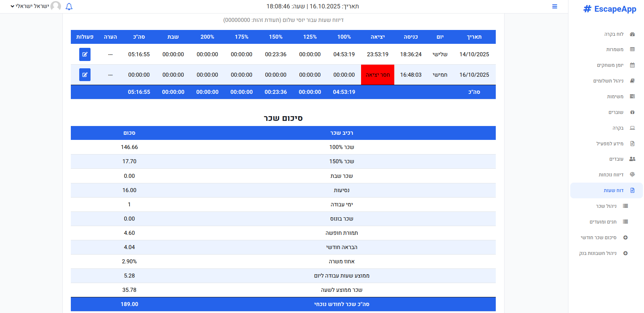This screenshot has width=644, height=313.
Task: Open ניהול תשלומים in sidebar
Action: (608, 81)
